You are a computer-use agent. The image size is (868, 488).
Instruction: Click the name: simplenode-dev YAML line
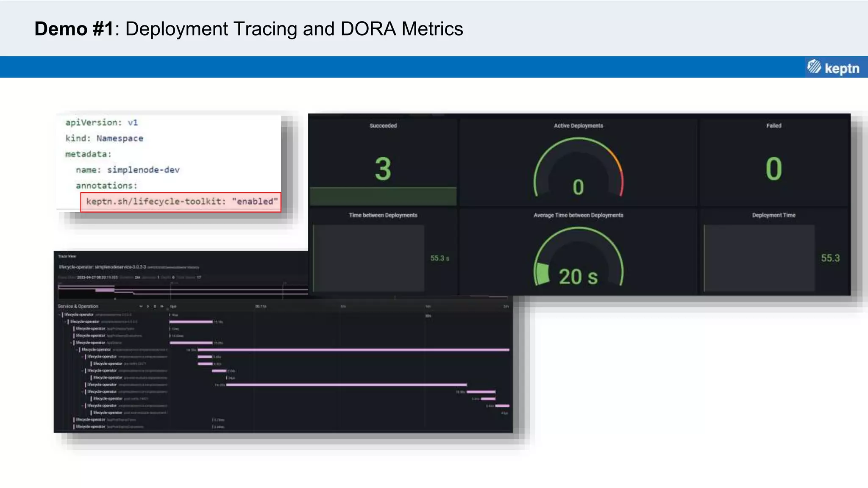click(x=128, y=170)
